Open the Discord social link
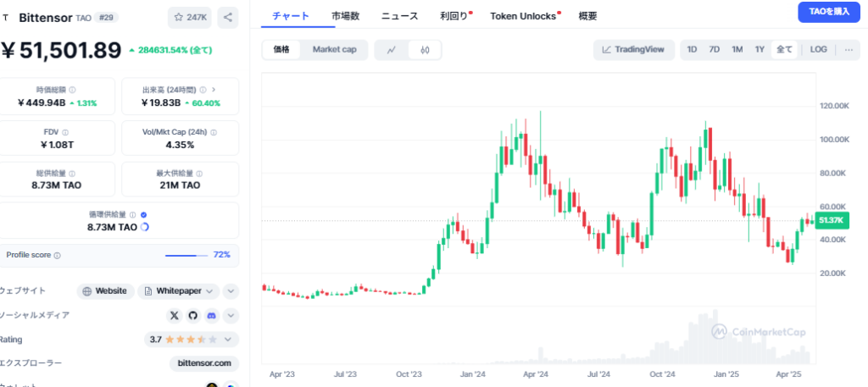Image resolution: width=868 pixels, height=387 pixels. pyautogui.click(x=211, y=315)
